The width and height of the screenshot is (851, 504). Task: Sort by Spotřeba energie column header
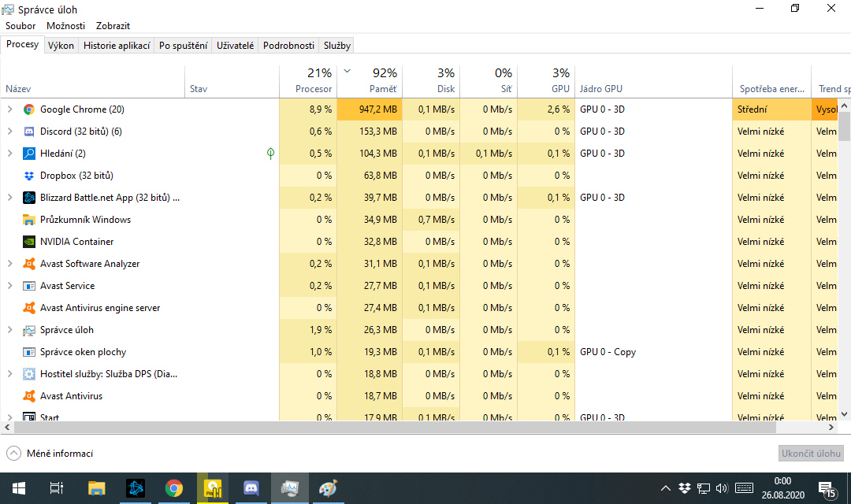coord(771,81)
